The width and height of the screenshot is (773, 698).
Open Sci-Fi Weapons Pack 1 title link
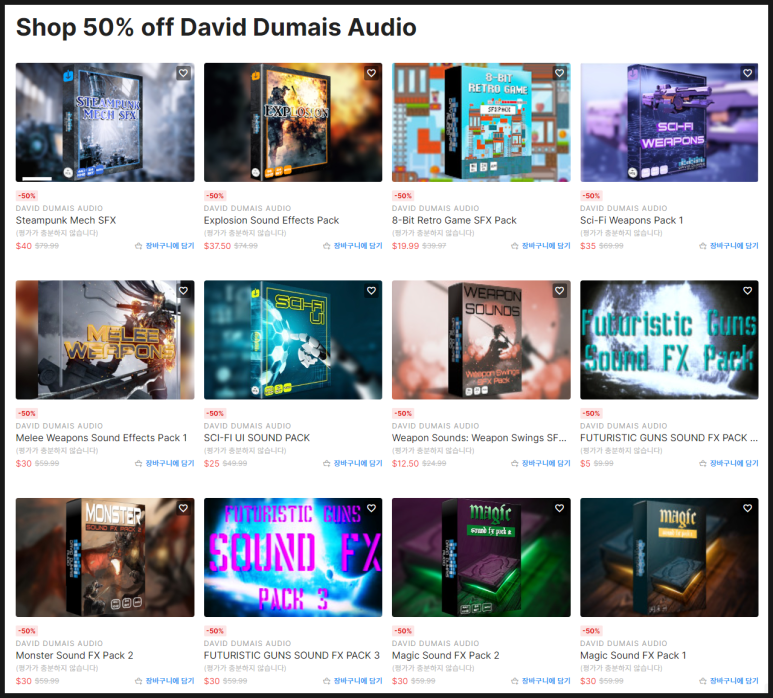point(632,220)
